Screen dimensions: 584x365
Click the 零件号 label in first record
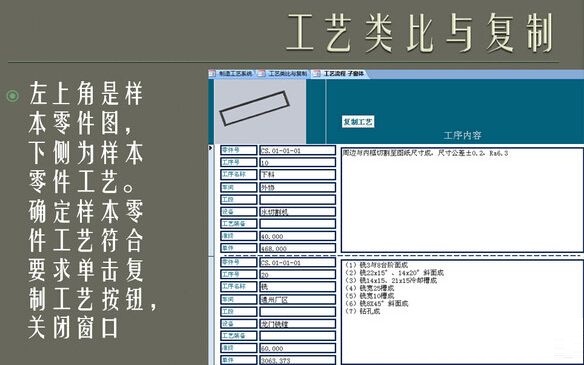(x=238, y=150)
